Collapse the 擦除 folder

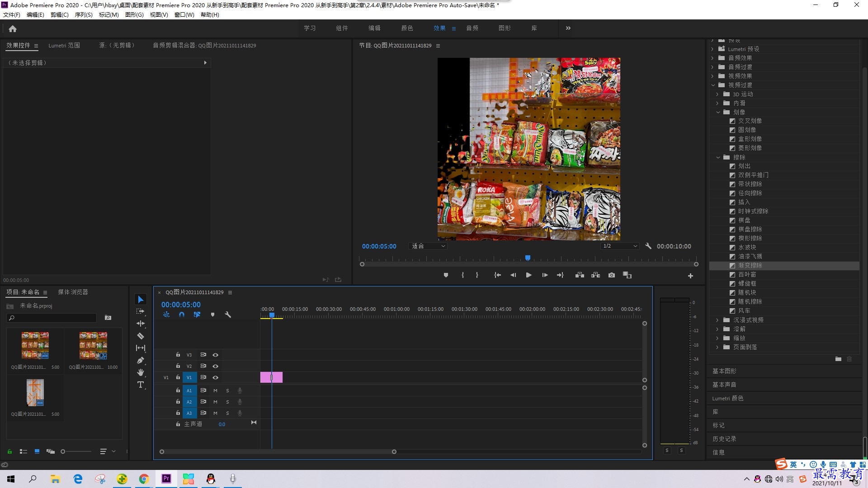coord(718,157)
